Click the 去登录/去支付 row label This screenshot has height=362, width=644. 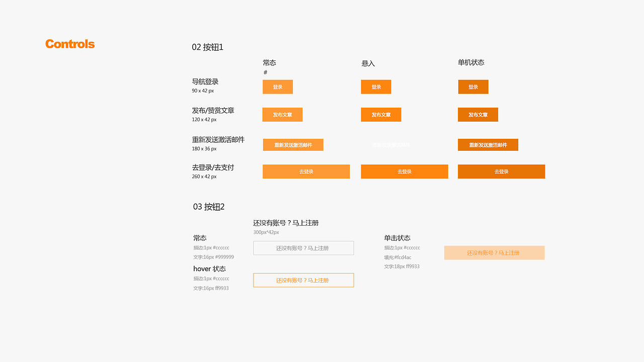click(x=213, y=167)
